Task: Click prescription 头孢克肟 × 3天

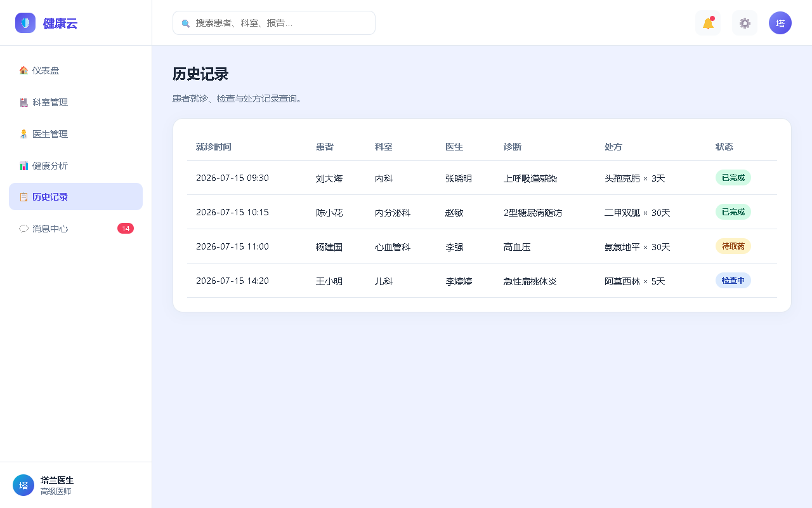Action: [635, 178]
